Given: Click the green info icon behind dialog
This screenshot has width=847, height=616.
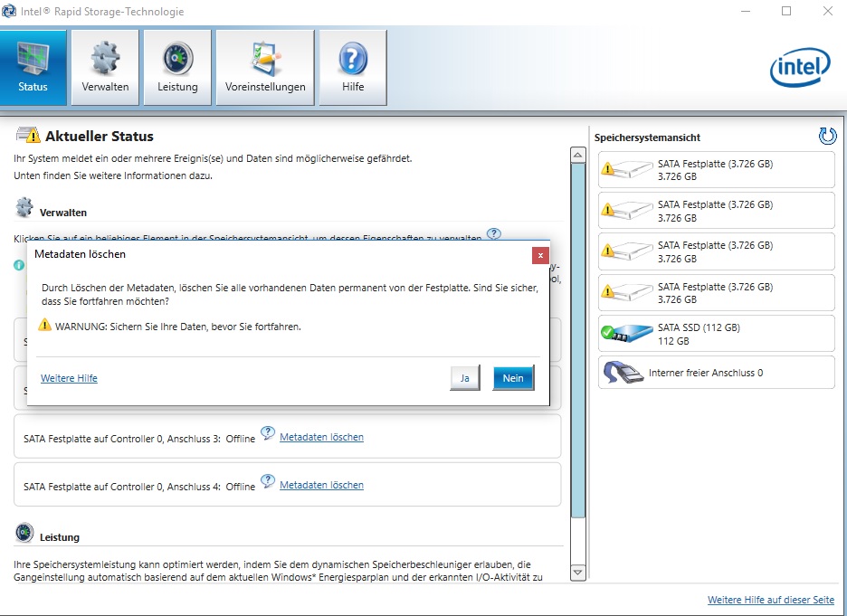Looking at the screenshot, I should coord(19,265).
